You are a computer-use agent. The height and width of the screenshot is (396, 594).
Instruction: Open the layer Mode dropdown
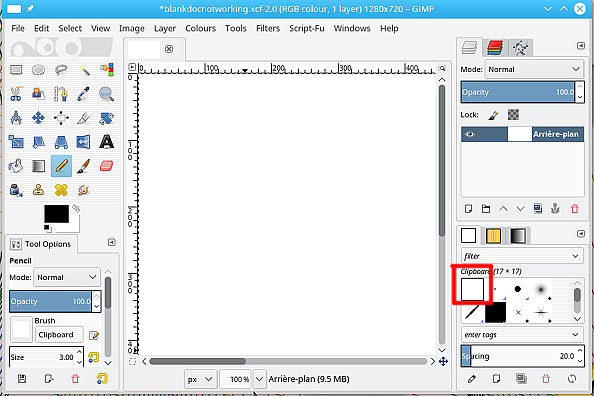pyautogui.click(x=535, y=69)
